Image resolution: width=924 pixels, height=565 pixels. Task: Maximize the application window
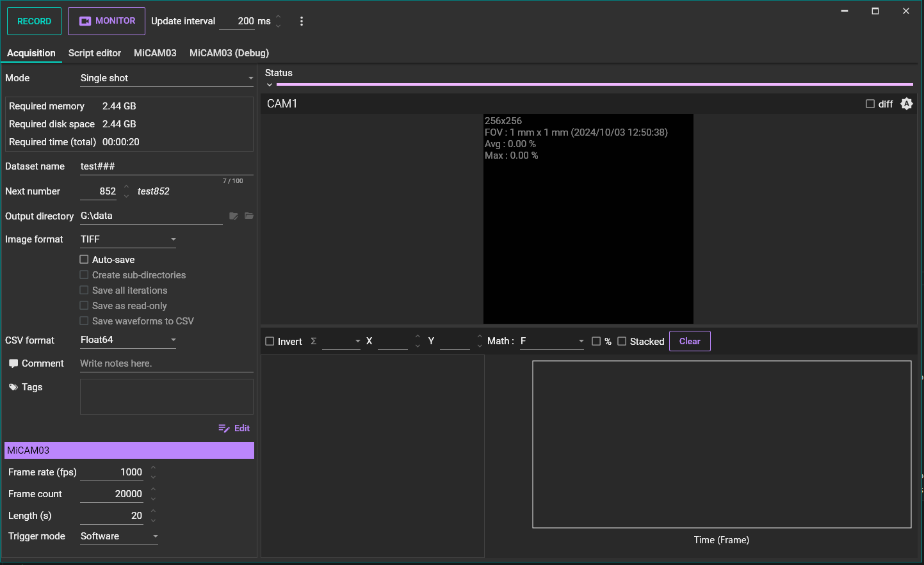coord(875,11)
